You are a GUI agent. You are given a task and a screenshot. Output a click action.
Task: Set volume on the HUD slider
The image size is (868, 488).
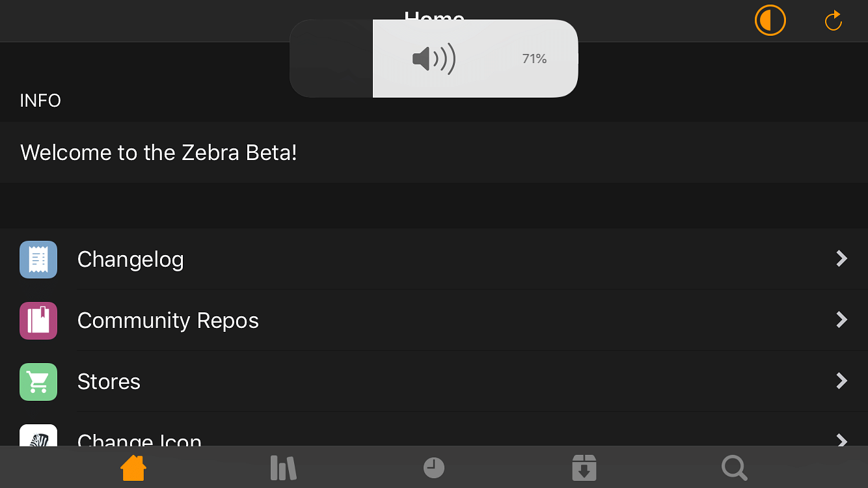click(x=434, y=59)
